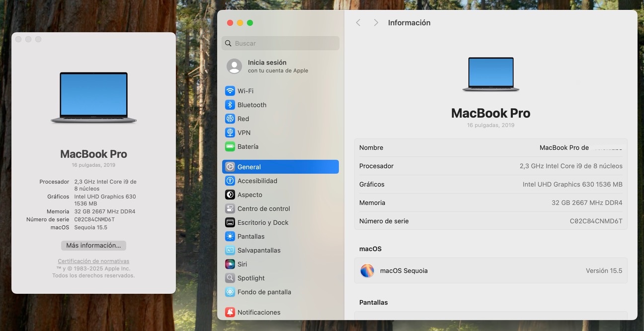Click the Procesador value in Información pane

click(571, 166)
